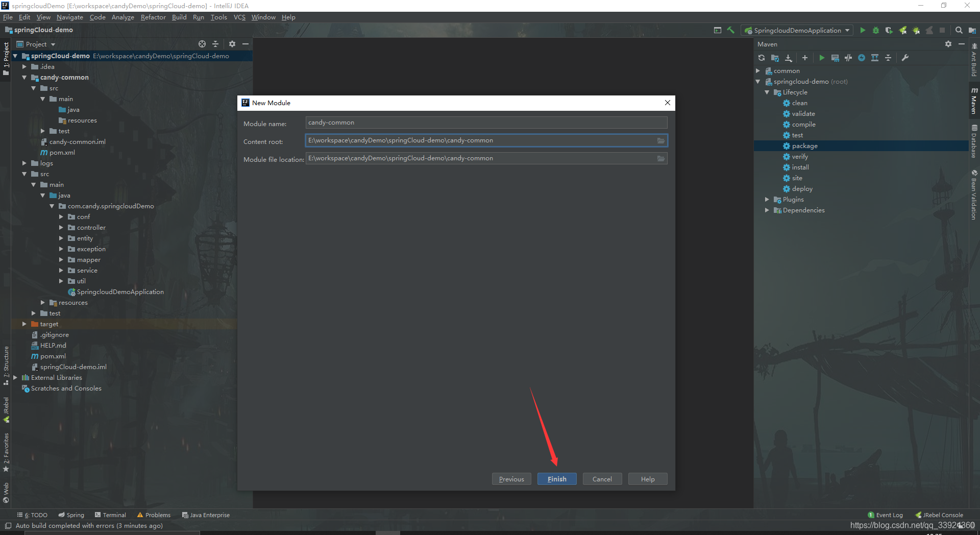980x535 pixels.
Task: Start debugging with the bug icon
Action: [x=876, y=30]
